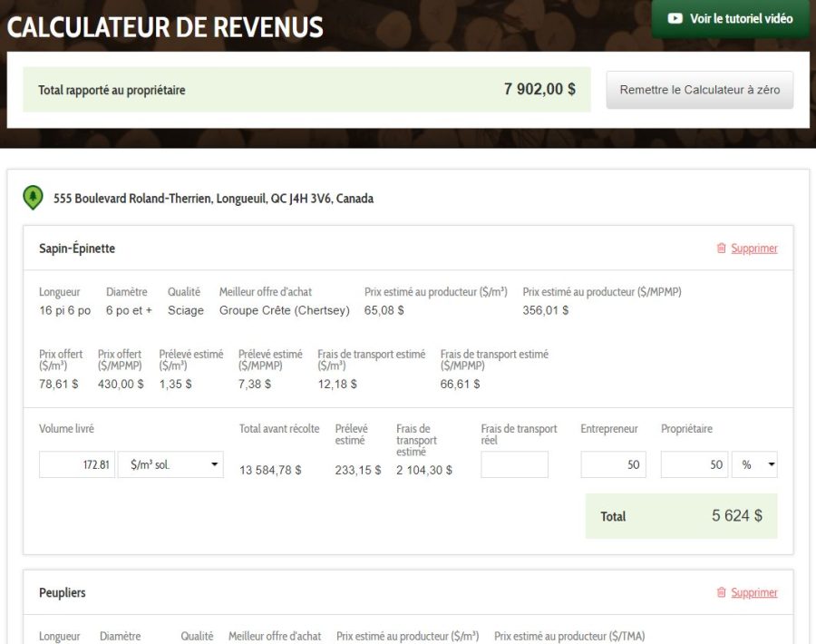The height and width of the screenshot is (644, 816).
Task: Click the Volume livré label
Action: pos(66,429)
